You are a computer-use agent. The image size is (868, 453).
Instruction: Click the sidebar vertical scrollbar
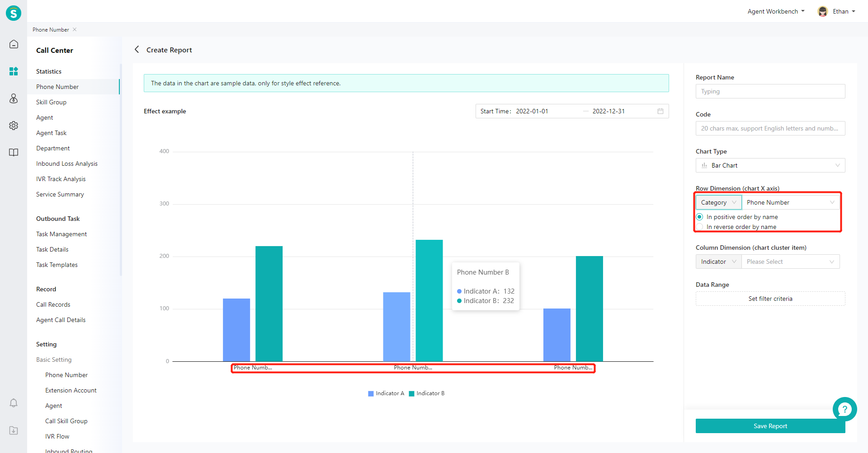pos(121,169)
